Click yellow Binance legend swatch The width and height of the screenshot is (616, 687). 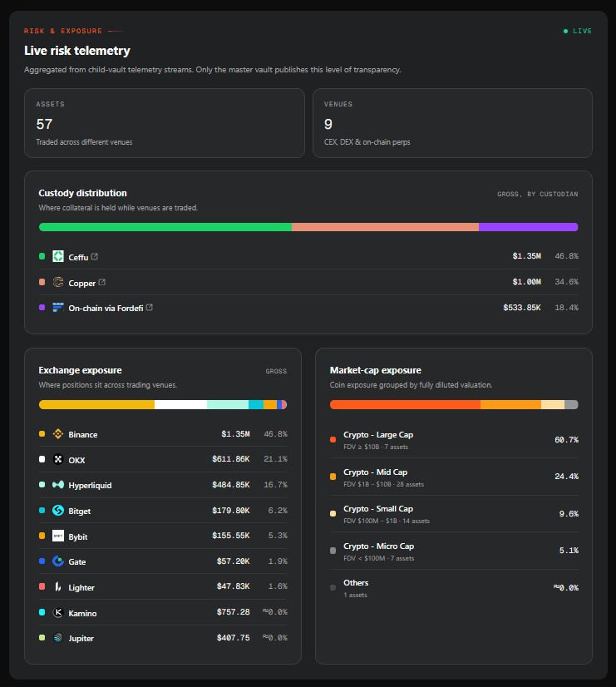point(42,434)
